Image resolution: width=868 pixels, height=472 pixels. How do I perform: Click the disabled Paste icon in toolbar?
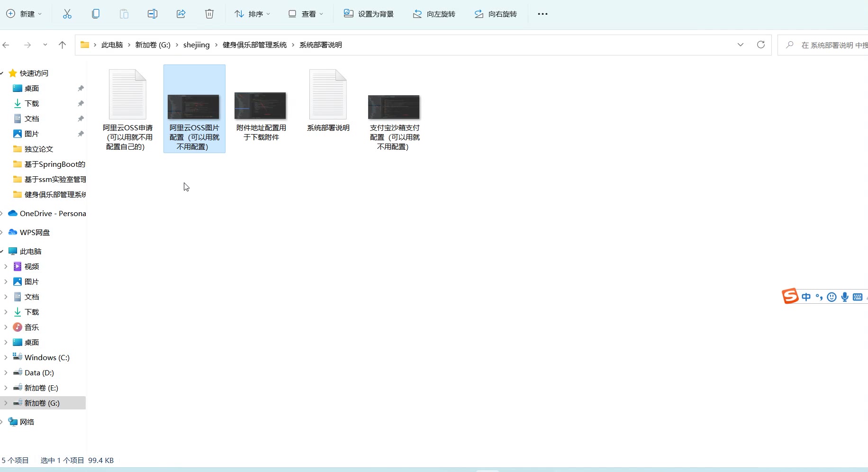pos(124,14)
